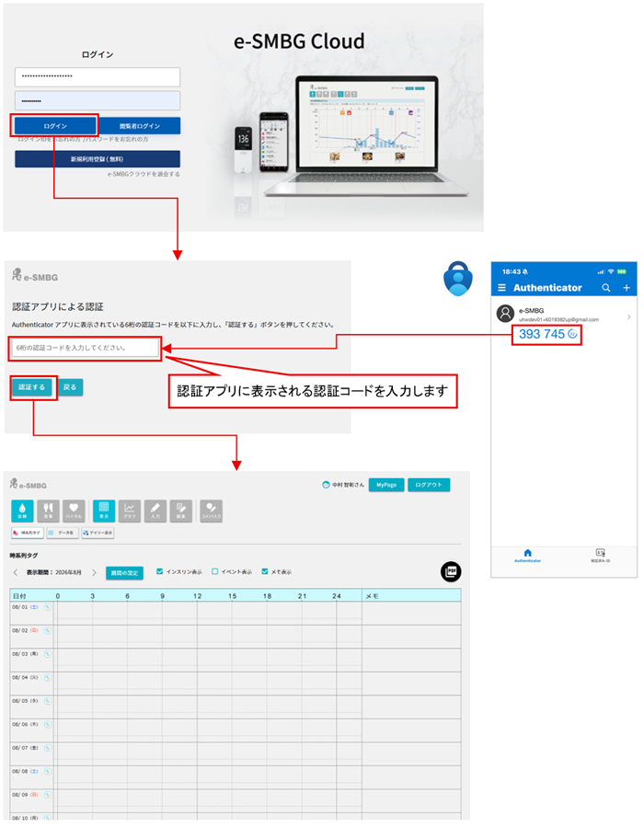Click the small icon in the 08/03 row

click(x=48, y=654)
